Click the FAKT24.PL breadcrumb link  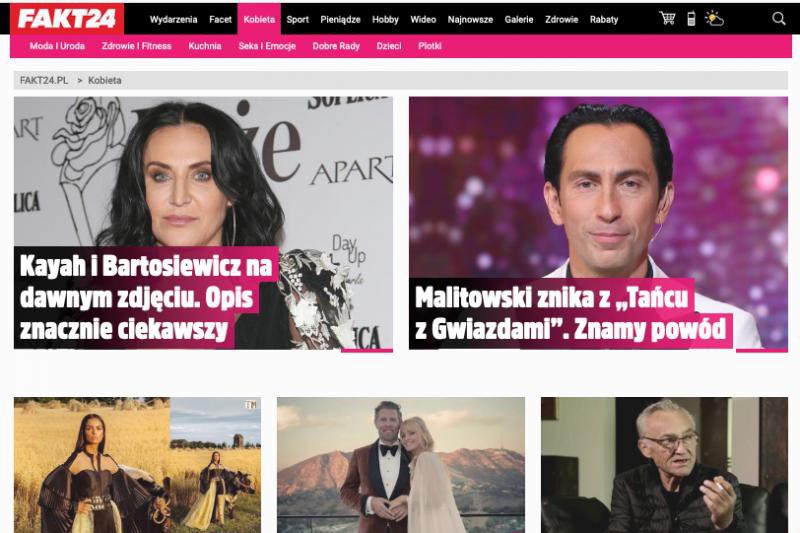(44, 81)
